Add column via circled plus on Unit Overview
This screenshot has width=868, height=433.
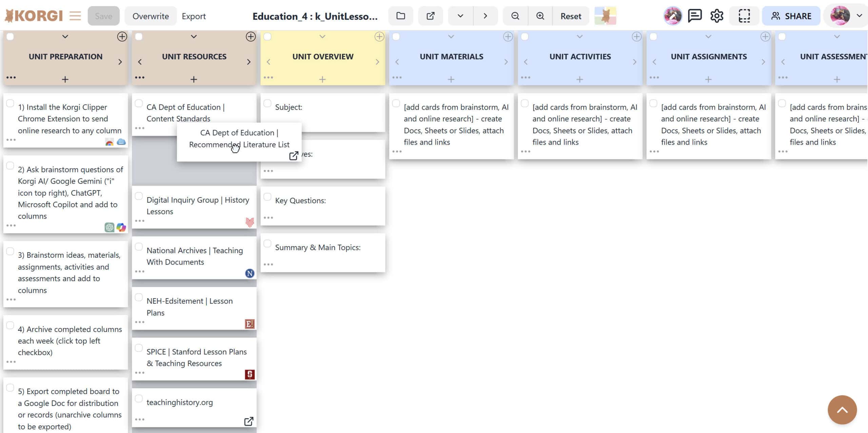pos(379,37)
